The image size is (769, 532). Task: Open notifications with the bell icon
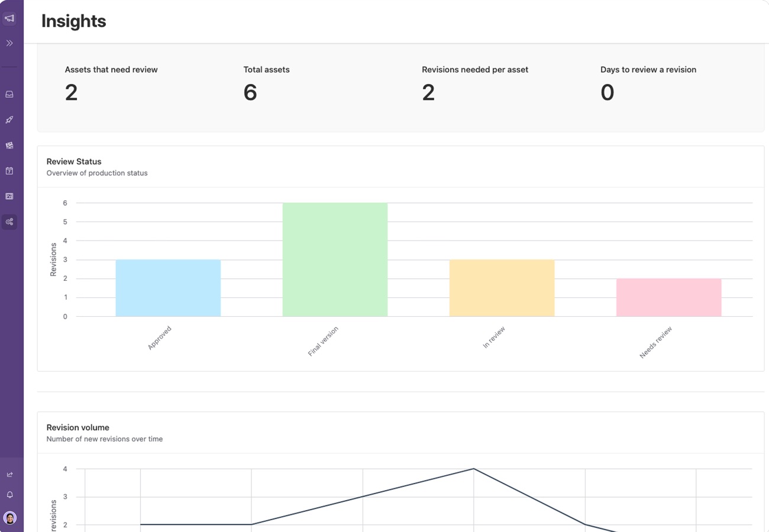9,495
